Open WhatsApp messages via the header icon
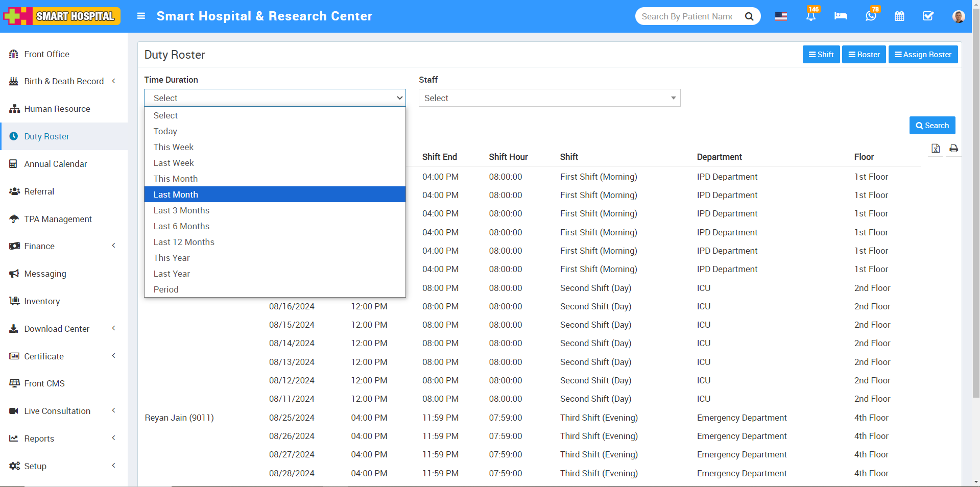 (x=870, y=16)
